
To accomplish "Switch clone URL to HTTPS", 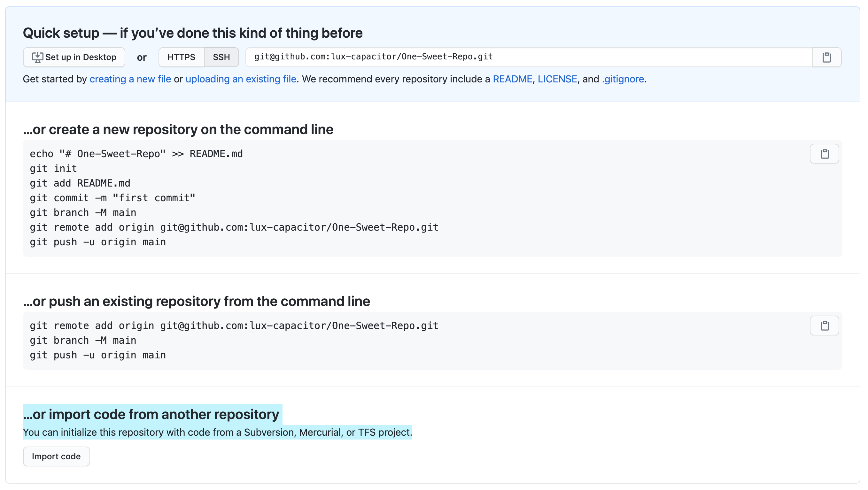I will point(181,57).
